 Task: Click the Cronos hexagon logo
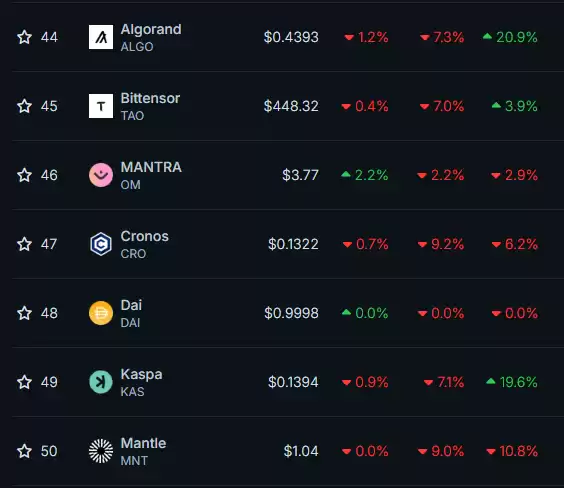click(101, 244)
